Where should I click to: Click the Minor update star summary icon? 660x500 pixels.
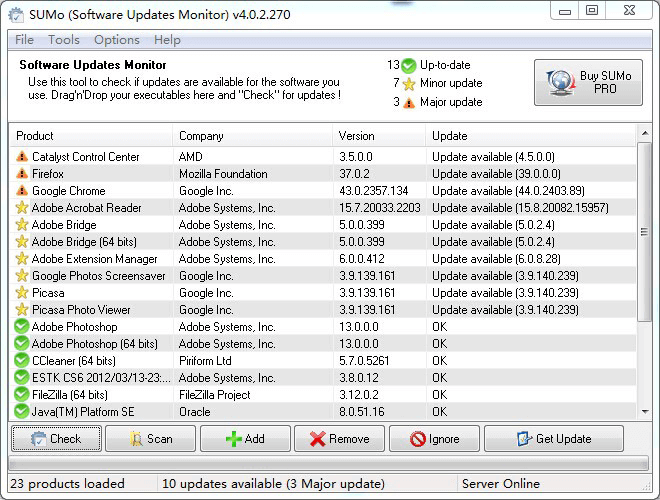tap(409, 84)
